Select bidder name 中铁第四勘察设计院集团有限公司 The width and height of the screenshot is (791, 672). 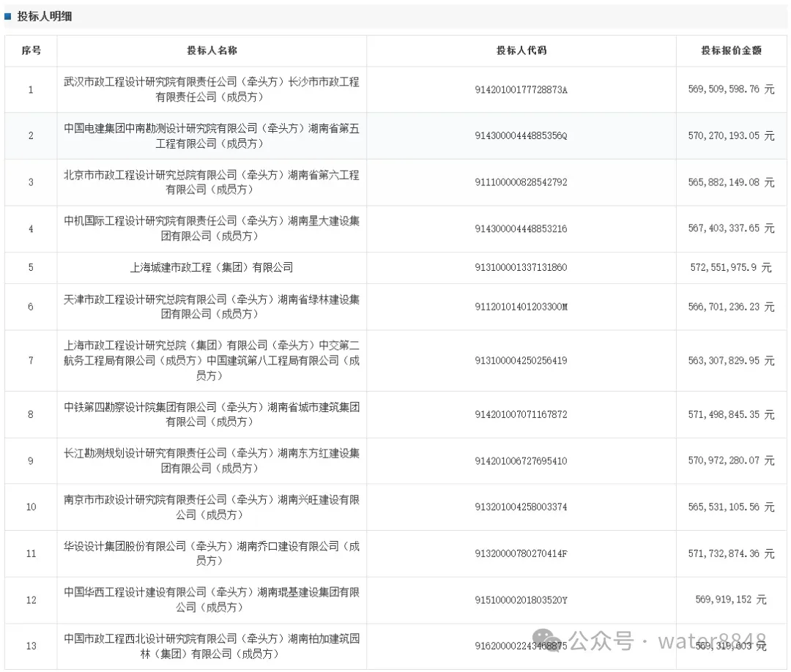point(140,407)
